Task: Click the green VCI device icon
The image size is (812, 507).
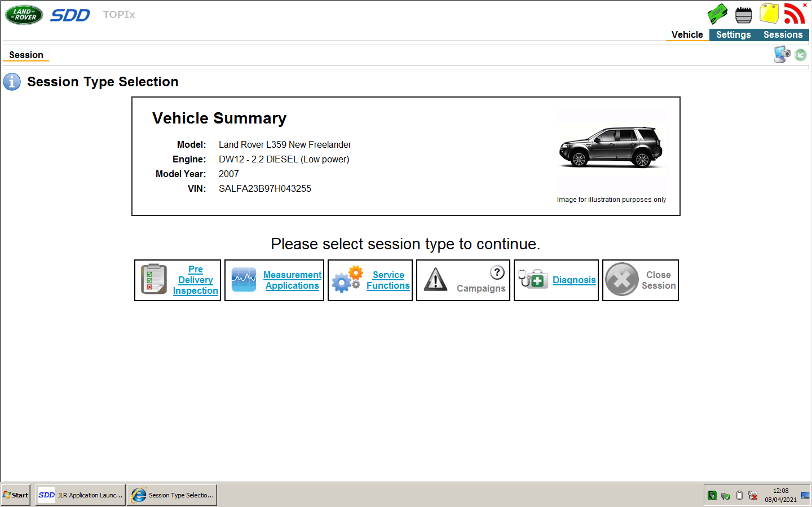Action: coord(718,14)
